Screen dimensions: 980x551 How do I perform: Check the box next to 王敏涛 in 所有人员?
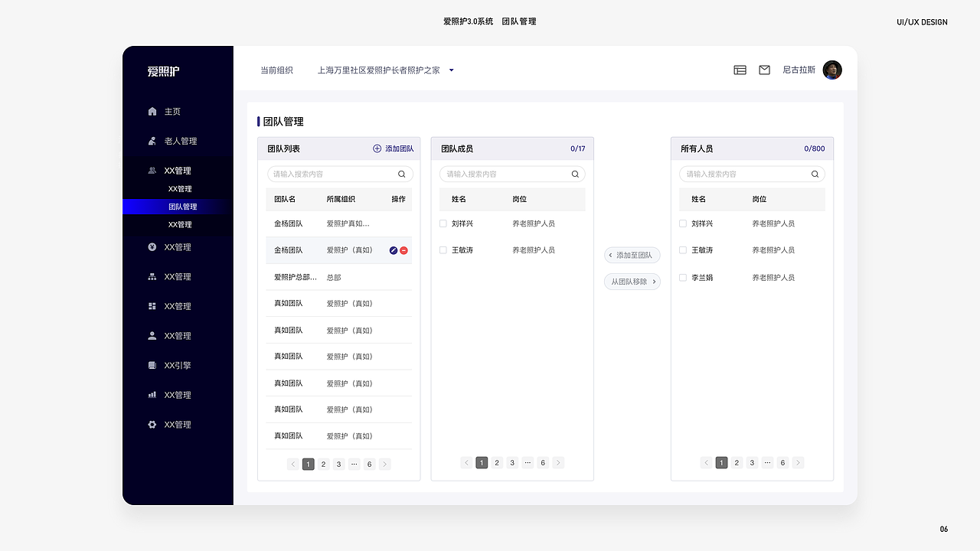tap(683, 249)
